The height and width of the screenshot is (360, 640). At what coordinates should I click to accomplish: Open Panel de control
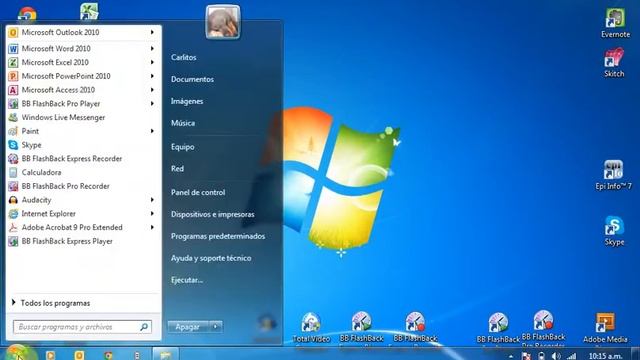[x=198, y=192]
